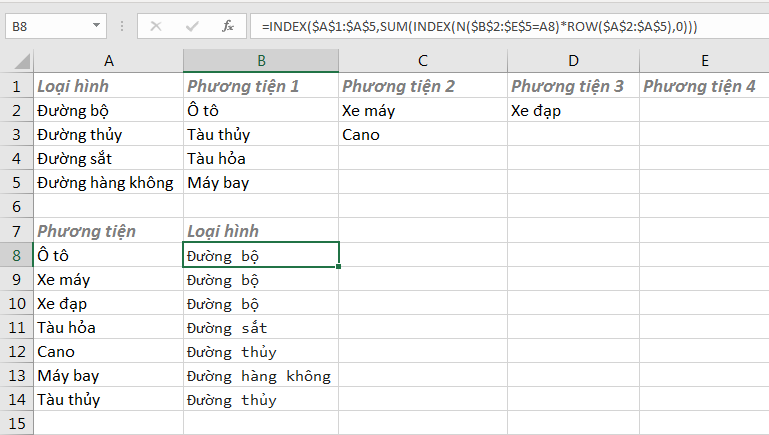The image size is (769, 435).
Task: Select column D header
Action: click(572, 62)
